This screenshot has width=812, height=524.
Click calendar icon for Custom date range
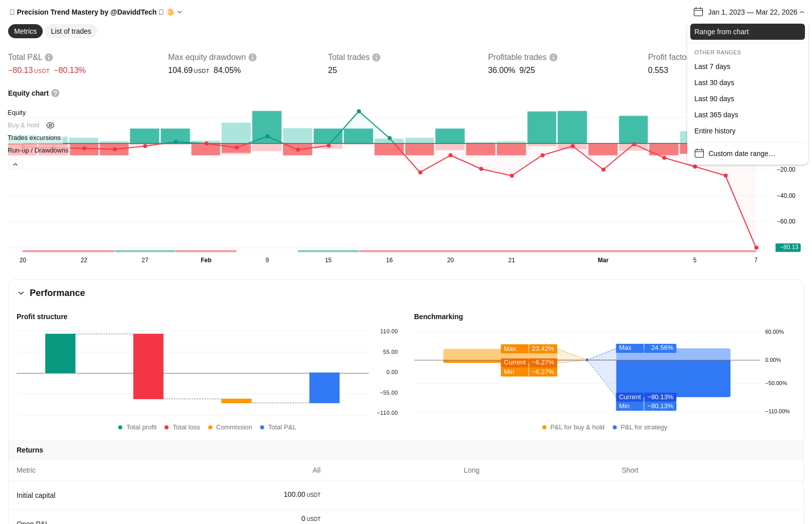tap(699, 154)
